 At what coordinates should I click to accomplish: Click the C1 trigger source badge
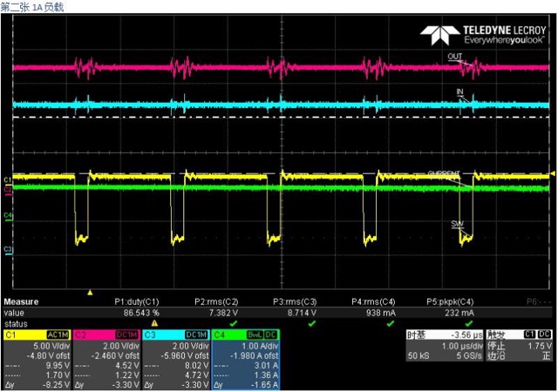pos(529,335)
